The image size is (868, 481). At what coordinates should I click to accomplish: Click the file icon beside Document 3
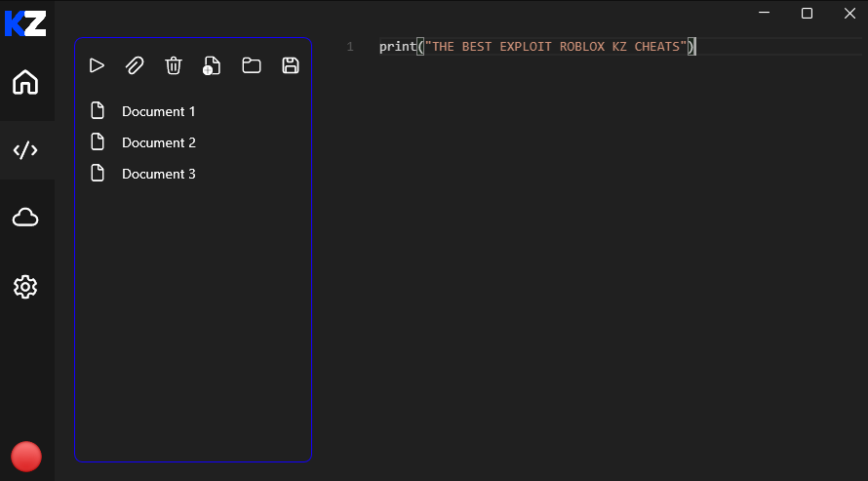[98, 173]
